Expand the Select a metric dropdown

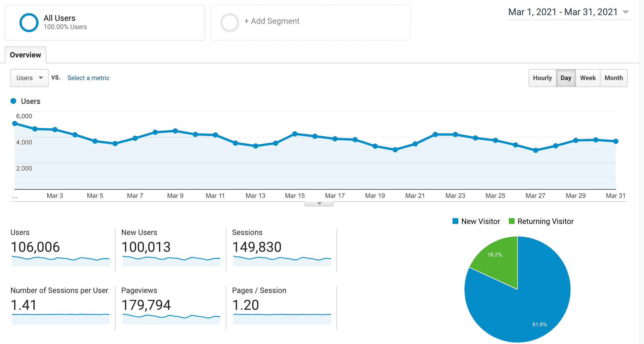point(88,78)
